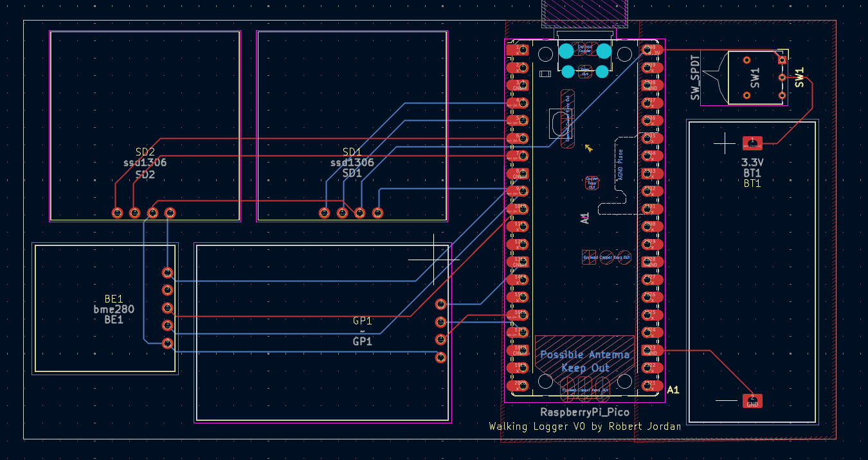Select the RaspberryPi_Pico value text
868x460 pixels.
tap(584, 412)
